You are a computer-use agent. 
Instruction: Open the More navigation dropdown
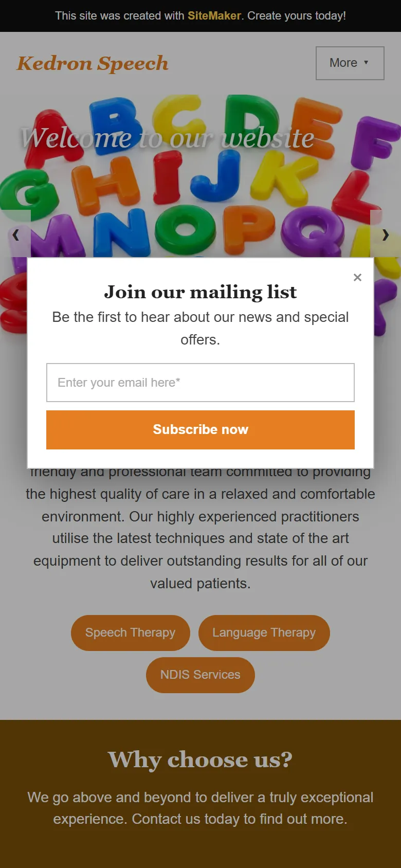point(350,63)
